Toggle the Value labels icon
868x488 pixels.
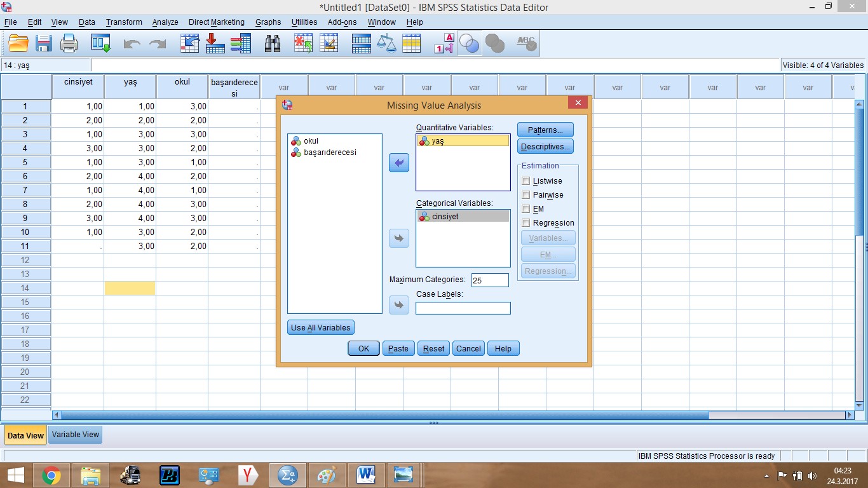coord(444,43)
